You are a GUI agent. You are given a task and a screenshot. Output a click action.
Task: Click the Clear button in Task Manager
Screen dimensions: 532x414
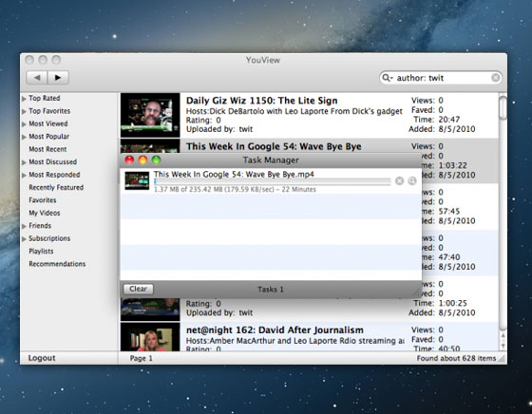[x=138, y=289]
